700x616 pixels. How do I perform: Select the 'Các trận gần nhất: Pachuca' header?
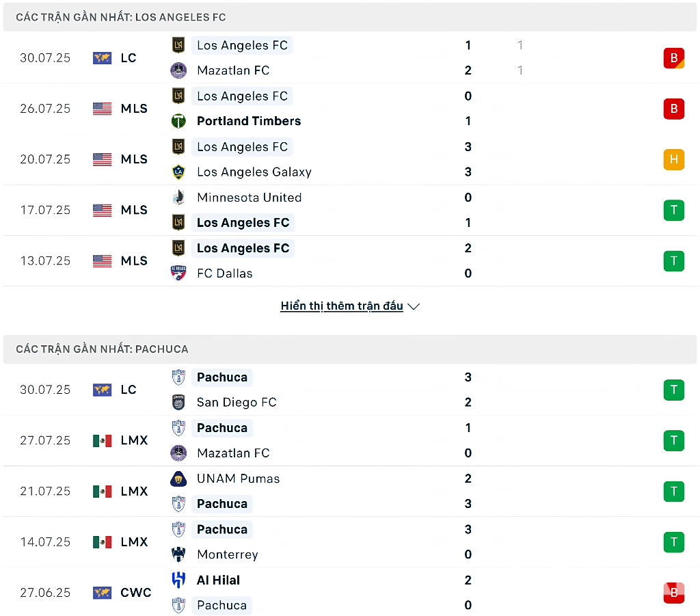(102, 349)
